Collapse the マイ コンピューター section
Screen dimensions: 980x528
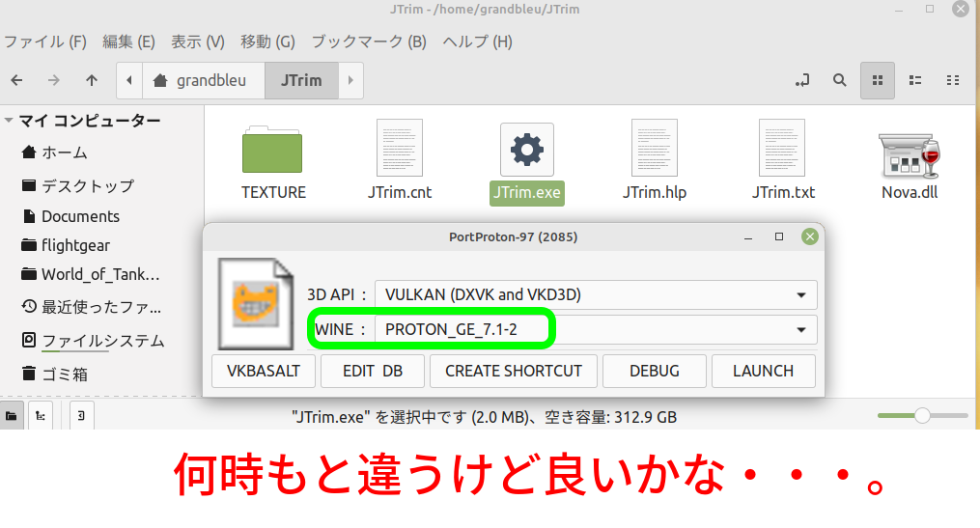pos(9,120)
